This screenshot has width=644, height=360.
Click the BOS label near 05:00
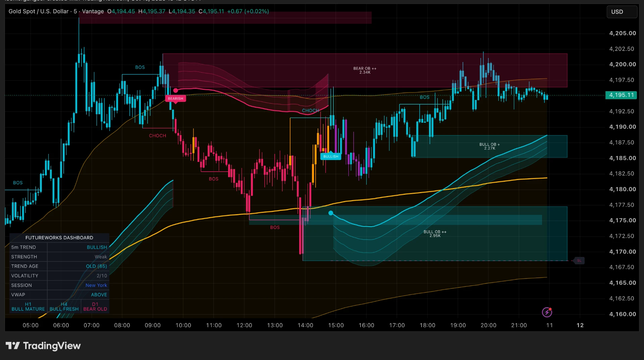coord(18,183)
